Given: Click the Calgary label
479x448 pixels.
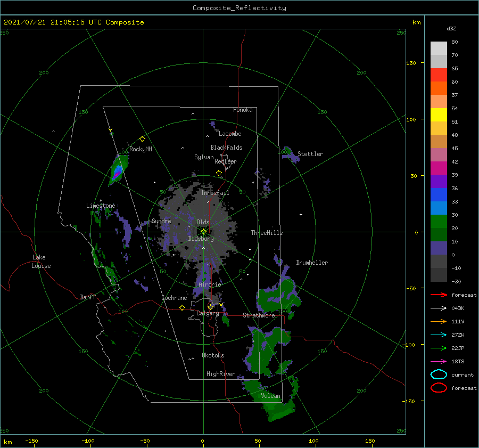Looking at the screenshot, I should (208, 313).
